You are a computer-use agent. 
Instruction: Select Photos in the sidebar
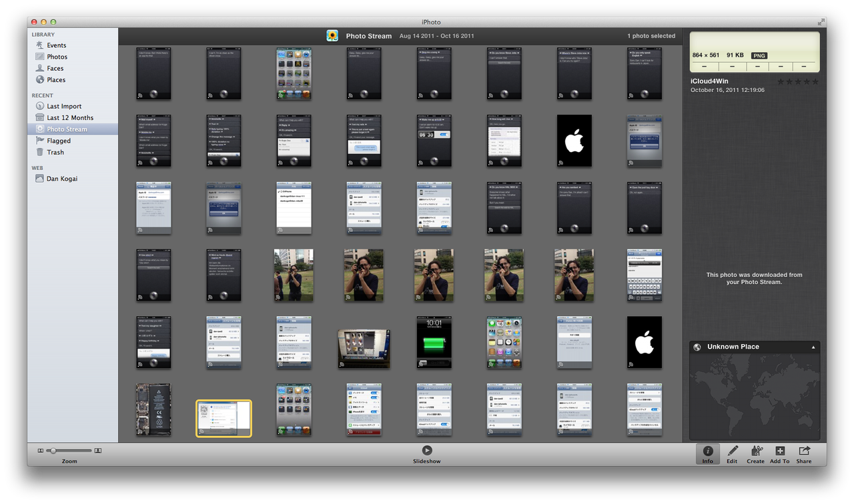click(x=57, y=57)
